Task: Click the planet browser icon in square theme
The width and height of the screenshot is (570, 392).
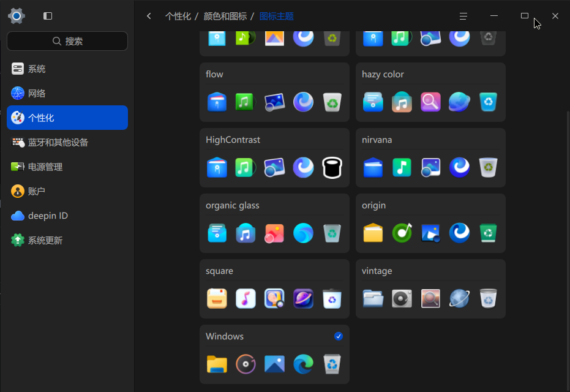Action: click(x=303, y=298)
